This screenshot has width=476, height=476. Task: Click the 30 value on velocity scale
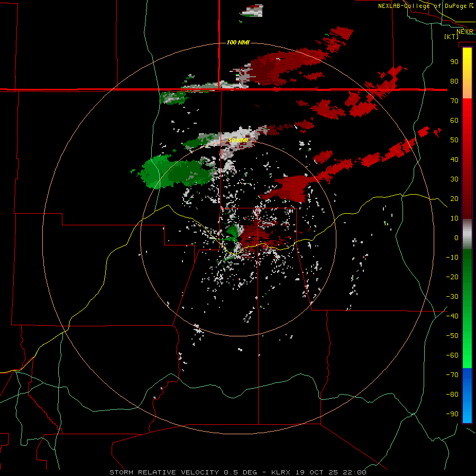coord(454,179)
